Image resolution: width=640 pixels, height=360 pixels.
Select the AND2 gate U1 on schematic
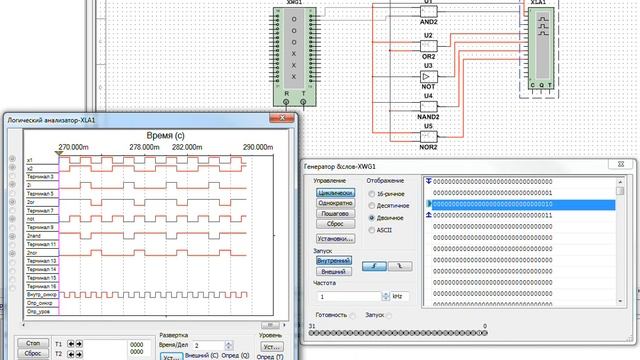click(x=429, y=11)
